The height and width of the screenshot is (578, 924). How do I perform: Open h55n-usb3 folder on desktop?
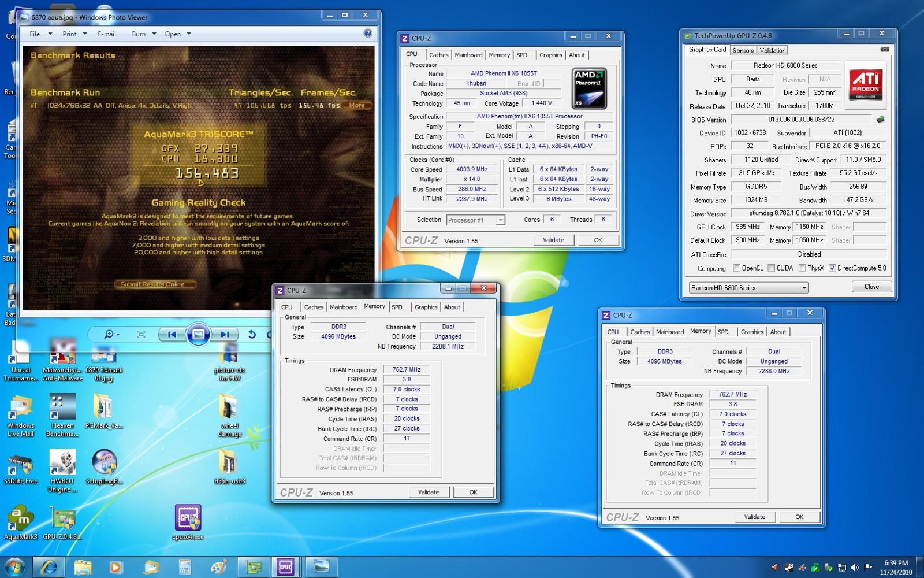point(229,467)
